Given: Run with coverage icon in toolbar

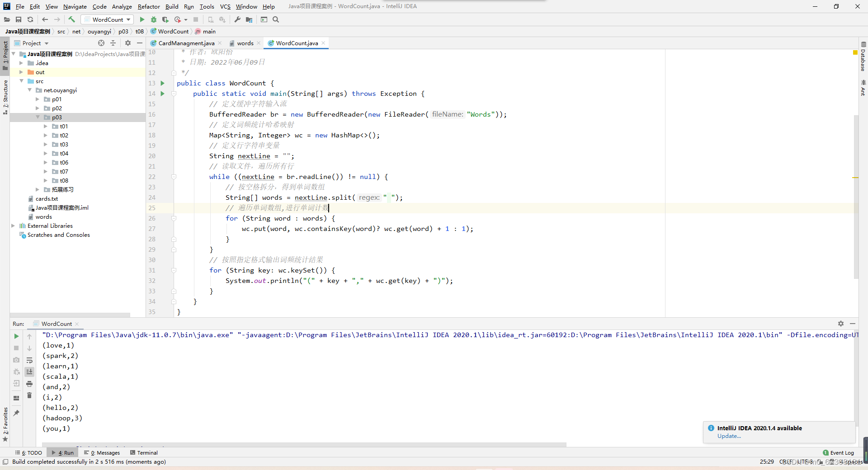Looking at the screenshot, I should (165, 19).
